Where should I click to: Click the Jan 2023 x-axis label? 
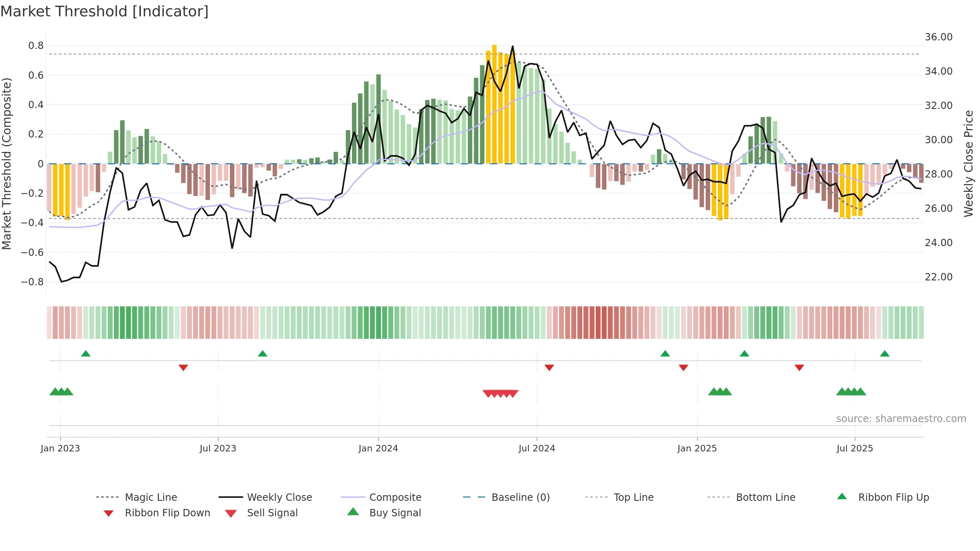click(x=60, y=449)
